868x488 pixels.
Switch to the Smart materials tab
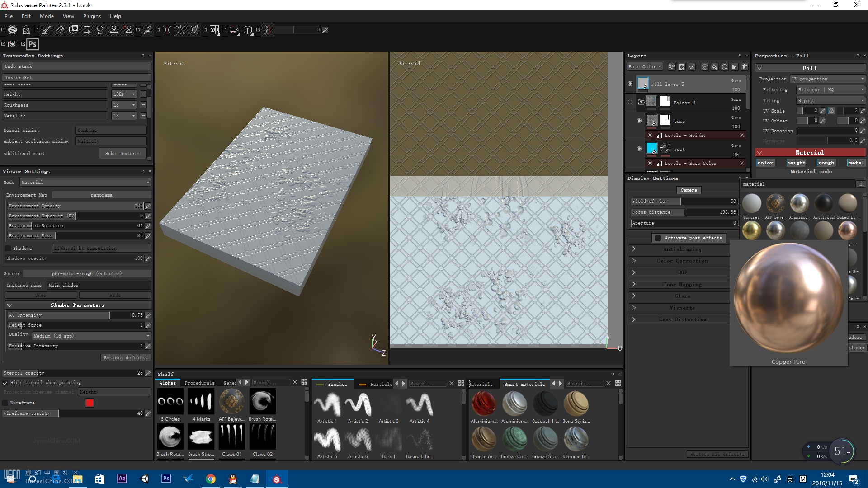point(524,384)
